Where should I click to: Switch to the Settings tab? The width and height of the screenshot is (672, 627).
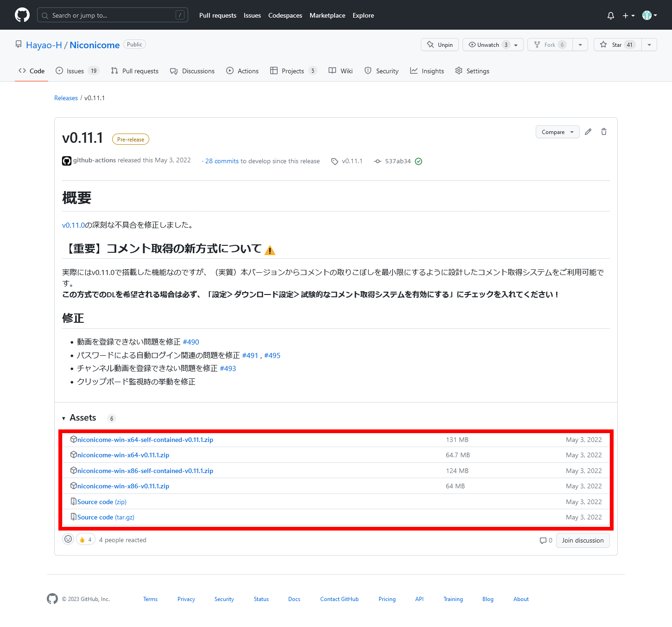(472, 71)
